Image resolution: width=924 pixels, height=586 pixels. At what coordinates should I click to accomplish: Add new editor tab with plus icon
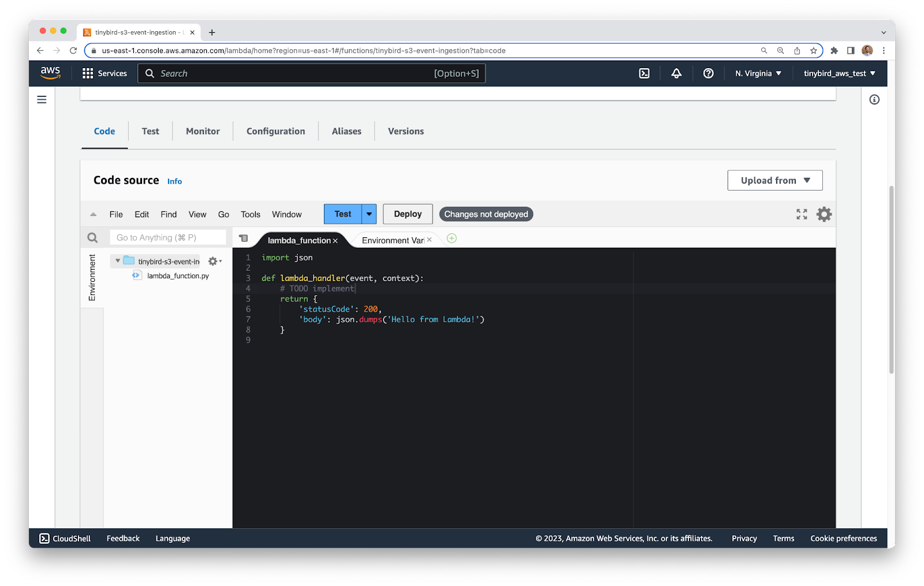click(x=452, y=238)
